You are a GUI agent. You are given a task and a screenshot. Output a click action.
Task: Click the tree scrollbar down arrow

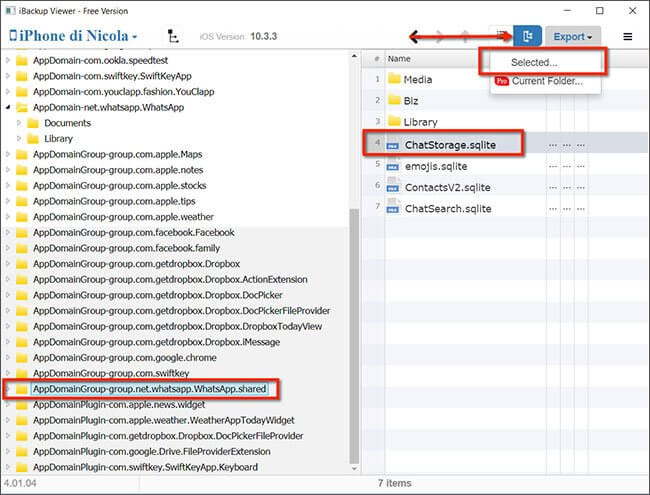coord(354,469)
